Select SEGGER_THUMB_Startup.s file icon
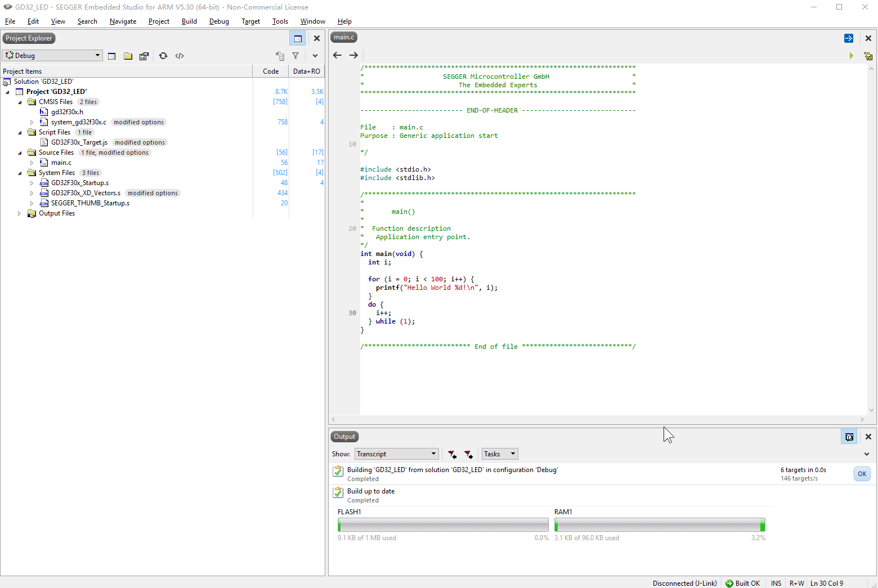This screenshot has width=878, height=588. [44, 203]
